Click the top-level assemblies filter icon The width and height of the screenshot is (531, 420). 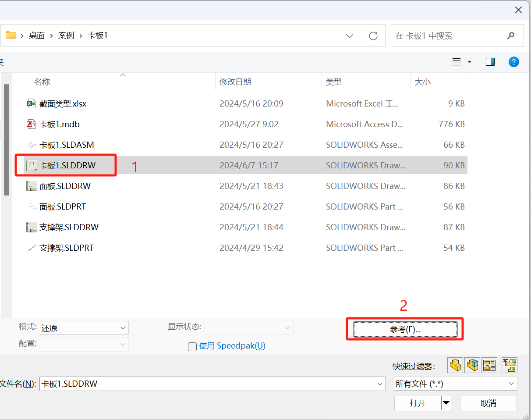(510, 365)
